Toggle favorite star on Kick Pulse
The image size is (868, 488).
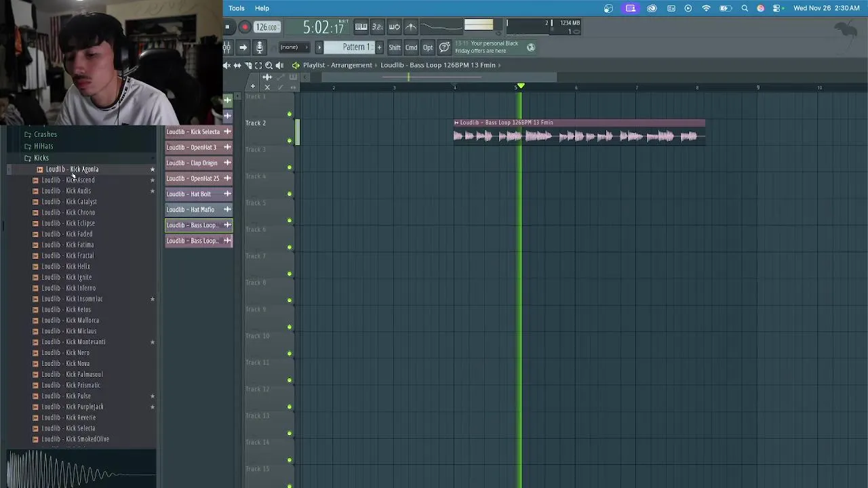(153, 396)
